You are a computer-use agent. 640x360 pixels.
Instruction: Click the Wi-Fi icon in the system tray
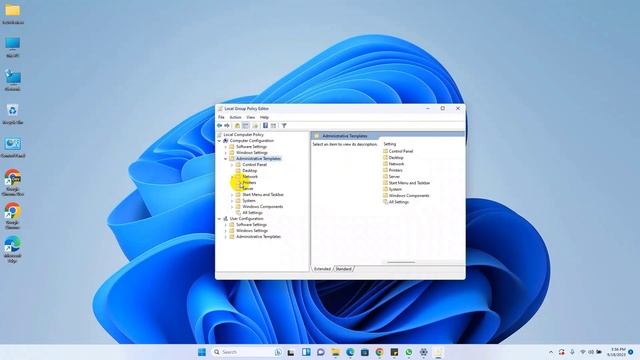pyautogui.click(x=583, y=352)
